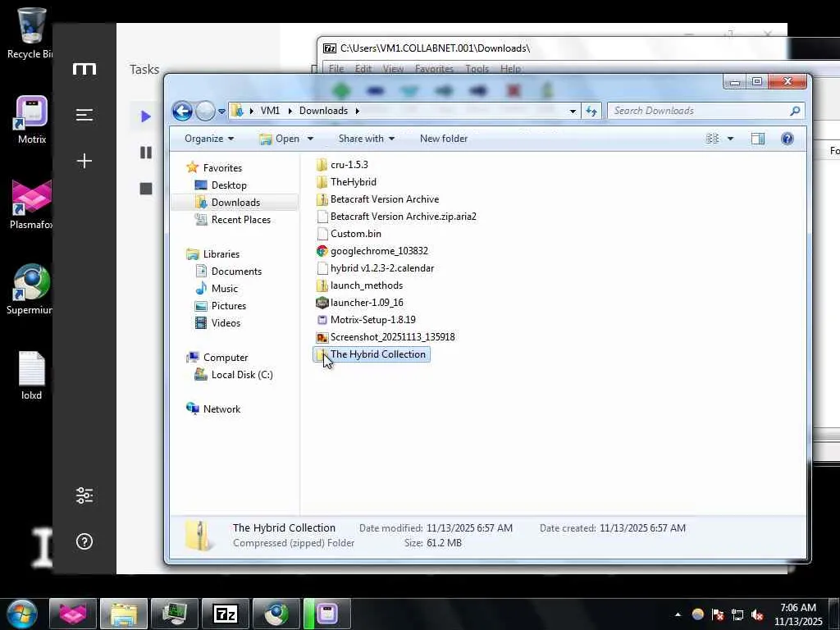Expand the view options dropdown arrow
840x630 pixels.
coord(730,139)
